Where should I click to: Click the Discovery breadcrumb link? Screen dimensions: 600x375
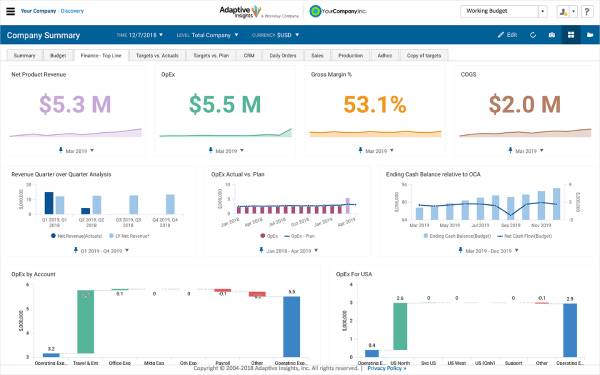(72, 11)
